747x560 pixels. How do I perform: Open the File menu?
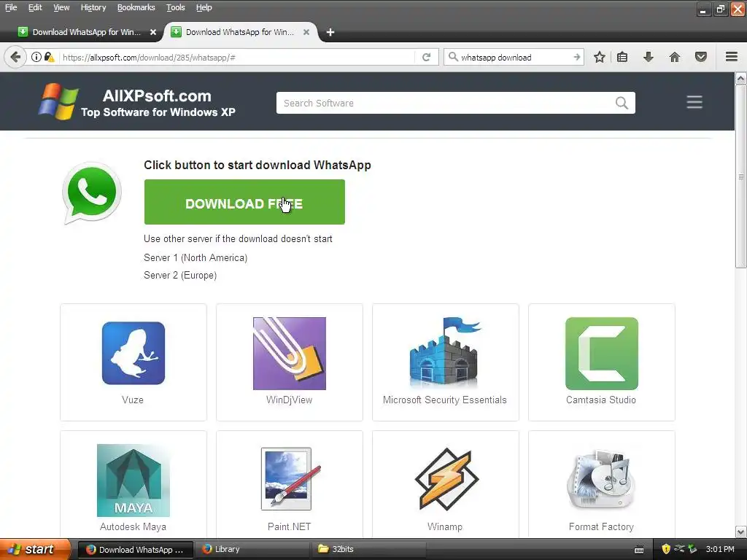11,7
